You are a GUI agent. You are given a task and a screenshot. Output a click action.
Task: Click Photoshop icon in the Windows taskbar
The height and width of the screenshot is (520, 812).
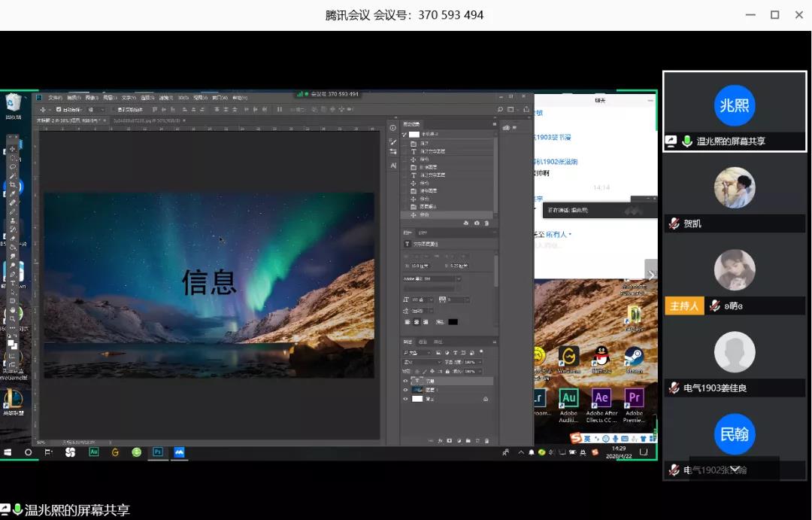pyautogui.click(x=158, y=452)
